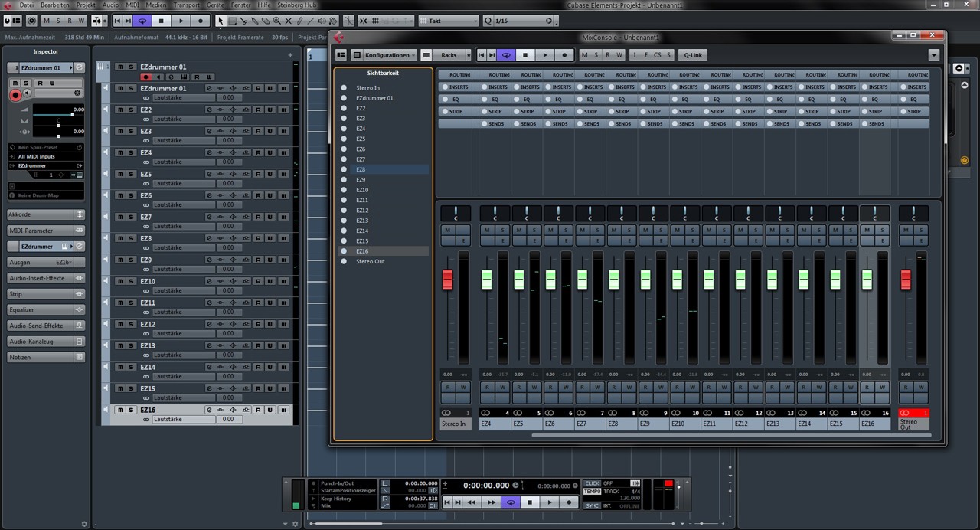
Task: Open the Bearbeiten menu
Action: 55,5
